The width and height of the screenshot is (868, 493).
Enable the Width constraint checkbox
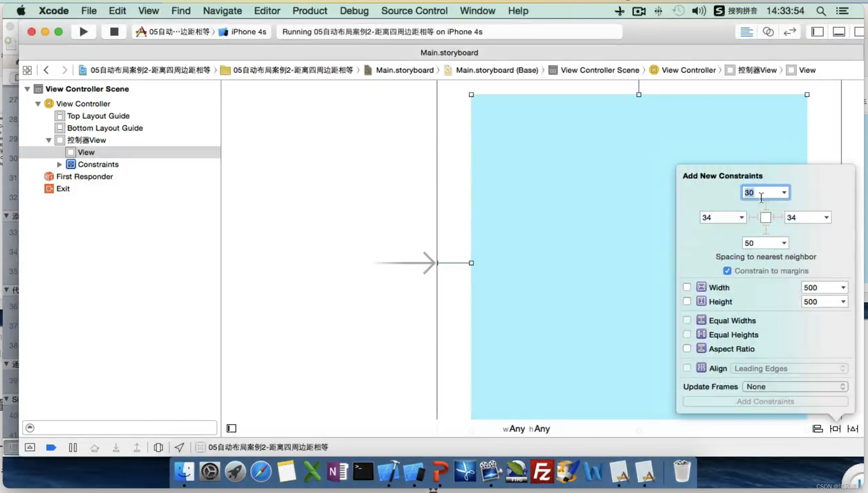tap(687, 287)
